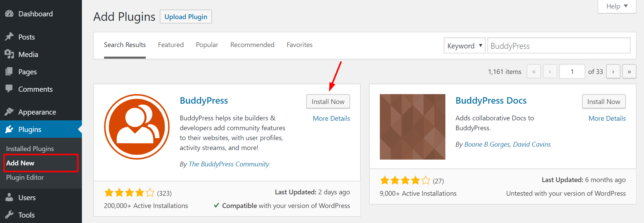Click the Posts pushpin icon
The height and width of the screenshot is (223, 644).
(x=9, y=36)
